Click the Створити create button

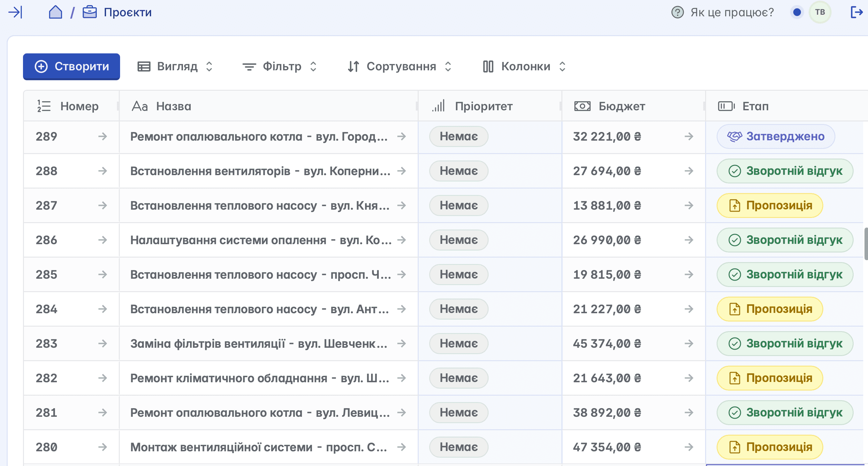click(72, 66)
